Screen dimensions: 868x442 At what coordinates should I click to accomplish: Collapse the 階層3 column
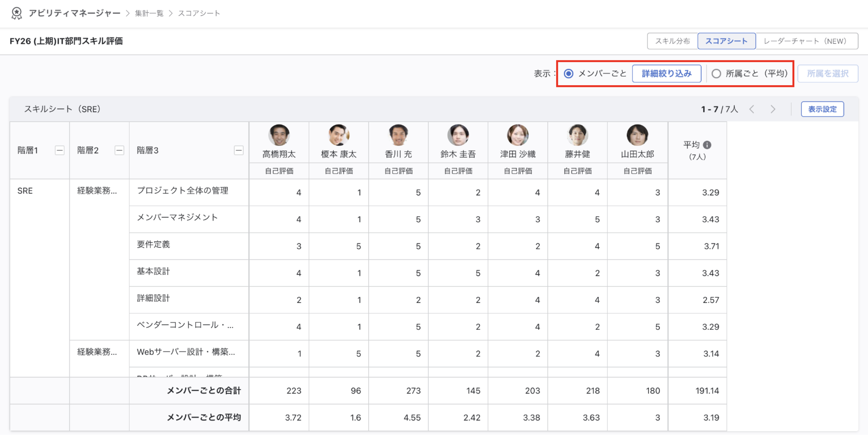point(238,150)
